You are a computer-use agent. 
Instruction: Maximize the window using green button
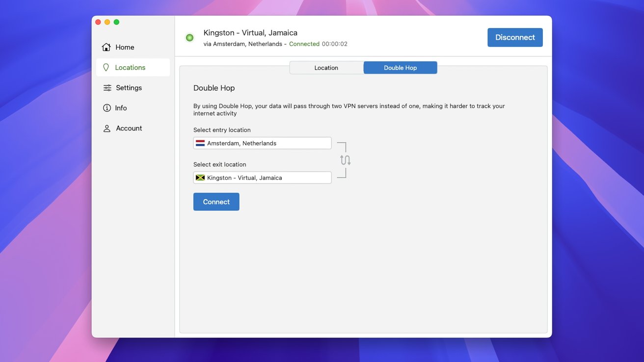click(x=116, y=22)
